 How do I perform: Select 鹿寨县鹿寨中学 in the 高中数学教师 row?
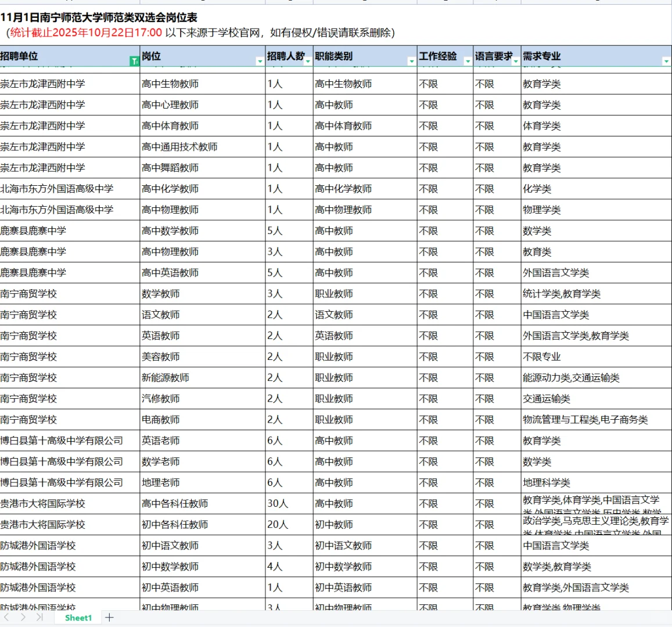pos(70,231)
